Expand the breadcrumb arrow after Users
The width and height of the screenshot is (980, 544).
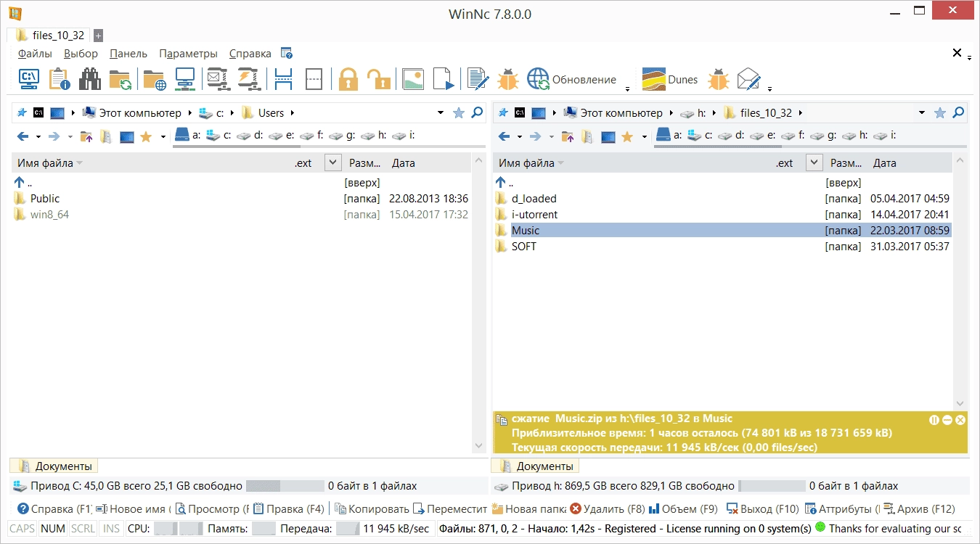click(x=292, y=113)
